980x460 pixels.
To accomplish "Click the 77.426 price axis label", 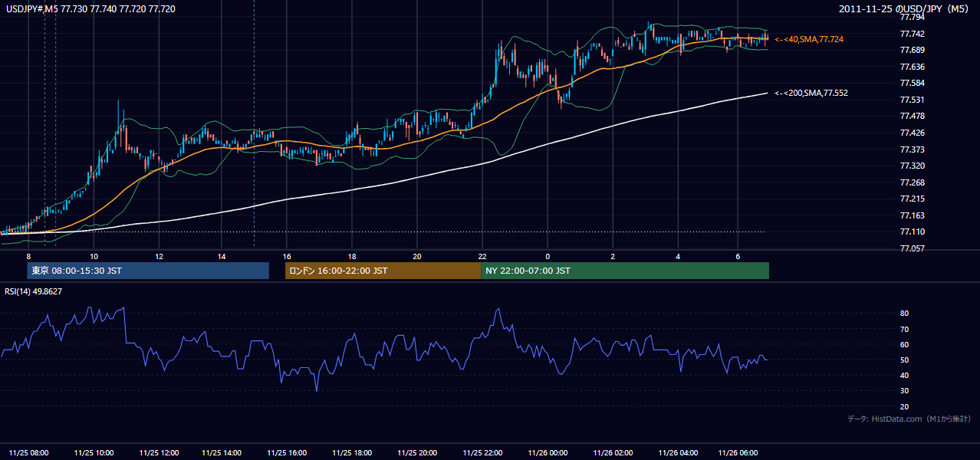I will (x=913, y=133).
